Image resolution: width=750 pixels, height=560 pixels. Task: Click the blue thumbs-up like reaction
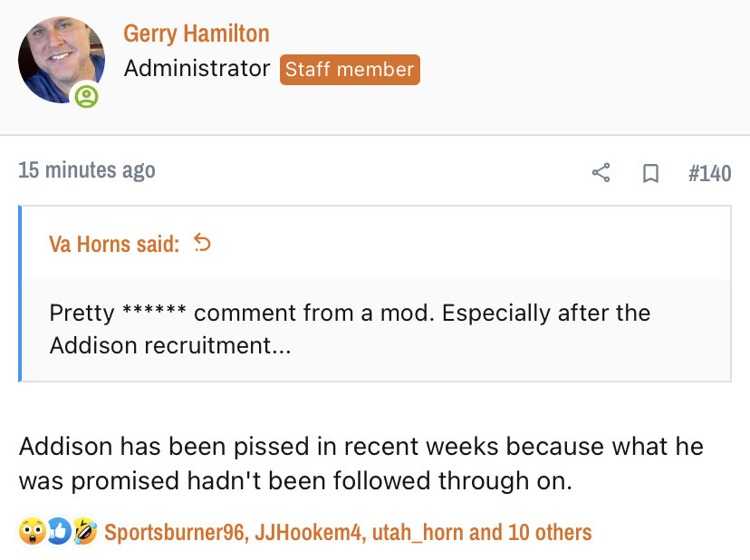59,532
